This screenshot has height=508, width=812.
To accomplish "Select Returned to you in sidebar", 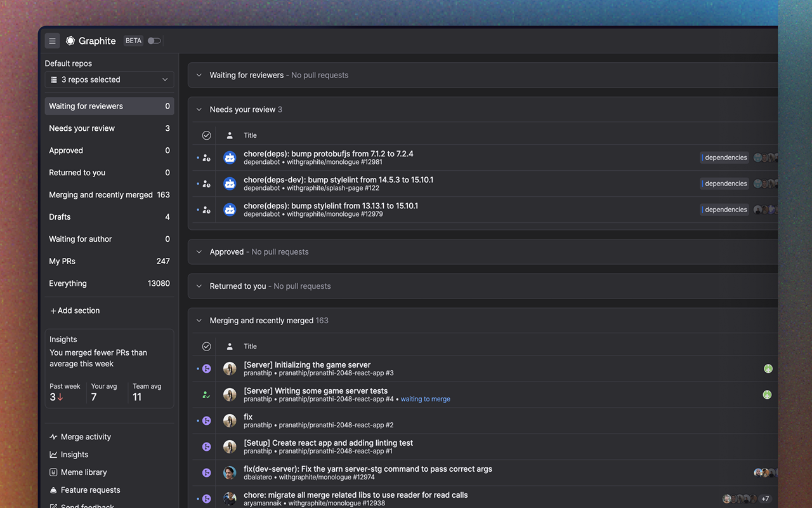I will pos(109,173).
